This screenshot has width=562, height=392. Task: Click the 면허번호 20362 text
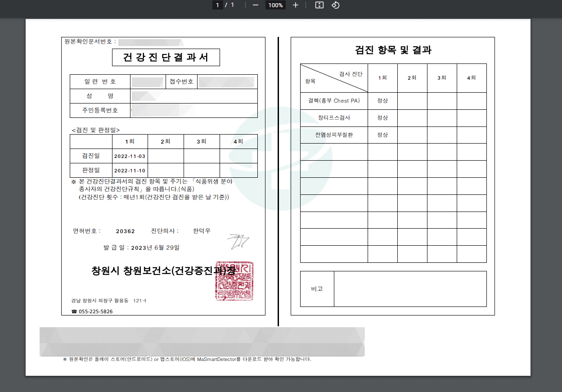[x=125, y=231]
